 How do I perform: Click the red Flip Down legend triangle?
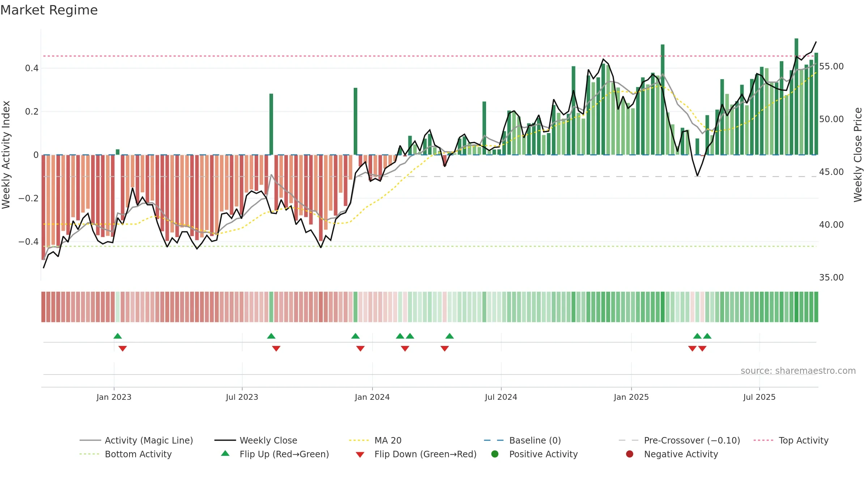360,455
